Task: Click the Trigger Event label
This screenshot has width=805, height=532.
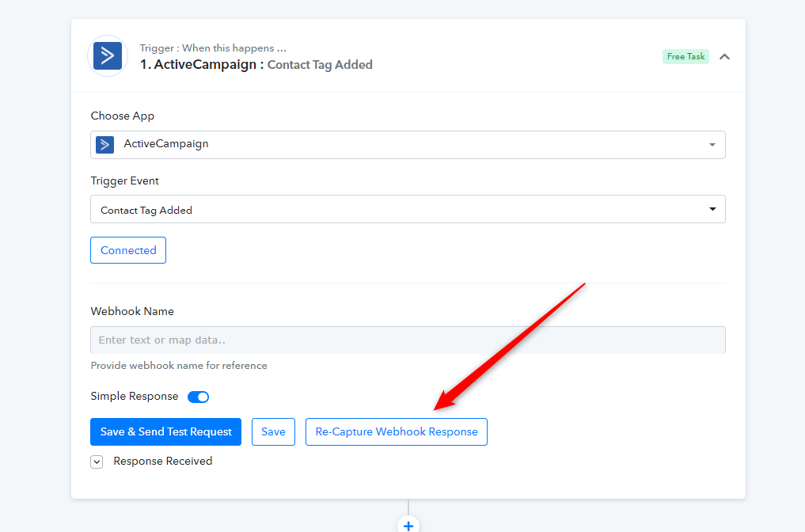Action: point(125,180)
